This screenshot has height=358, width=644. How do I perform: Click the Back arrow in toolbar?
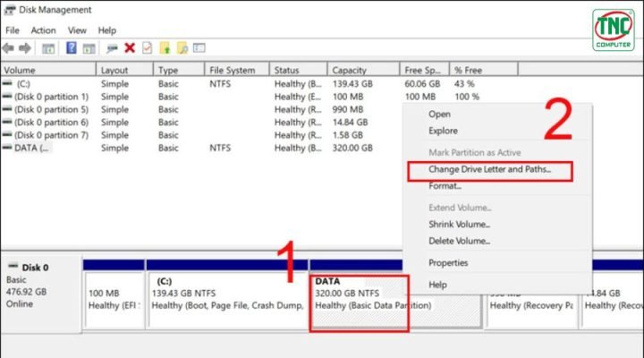click(8, 47)
